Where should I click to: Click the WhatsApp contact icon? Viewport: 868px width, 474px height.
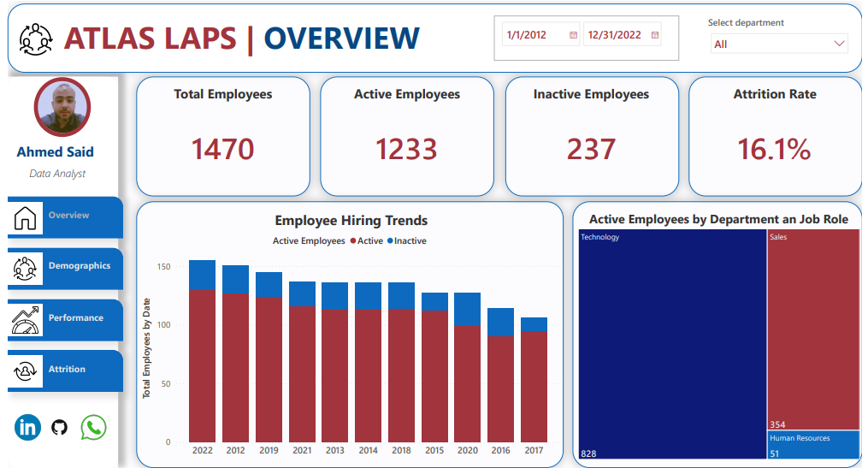93,427
